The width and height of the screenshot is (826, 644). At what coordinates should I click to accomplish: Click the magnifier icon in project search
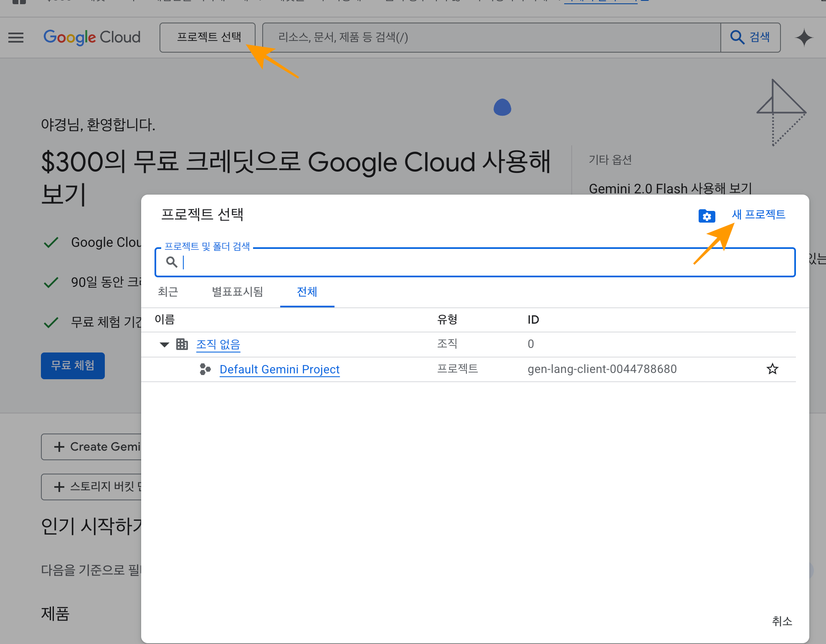click(172, 262)
